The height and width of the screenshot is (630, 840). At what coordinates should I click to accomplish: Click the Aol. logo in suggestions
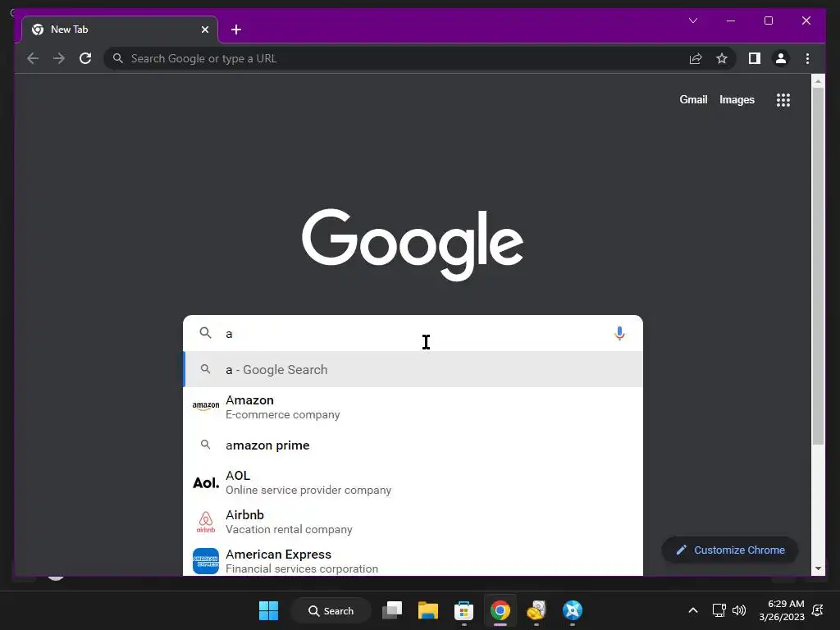(x=206, y=482)
